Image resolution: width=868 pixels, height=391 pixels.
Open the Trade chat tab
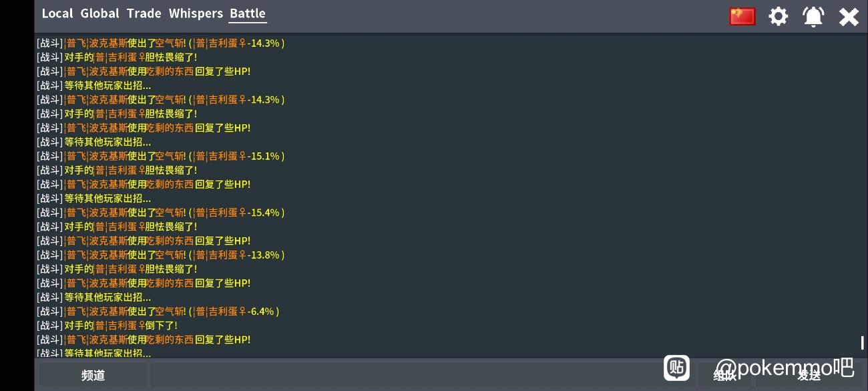coord(144,13)
